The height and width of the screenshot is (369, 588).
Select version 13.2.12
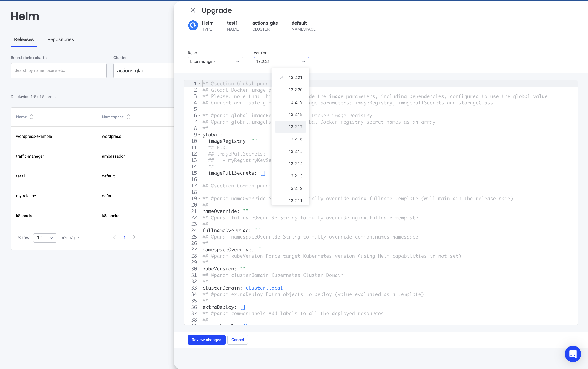coord(290,188)
